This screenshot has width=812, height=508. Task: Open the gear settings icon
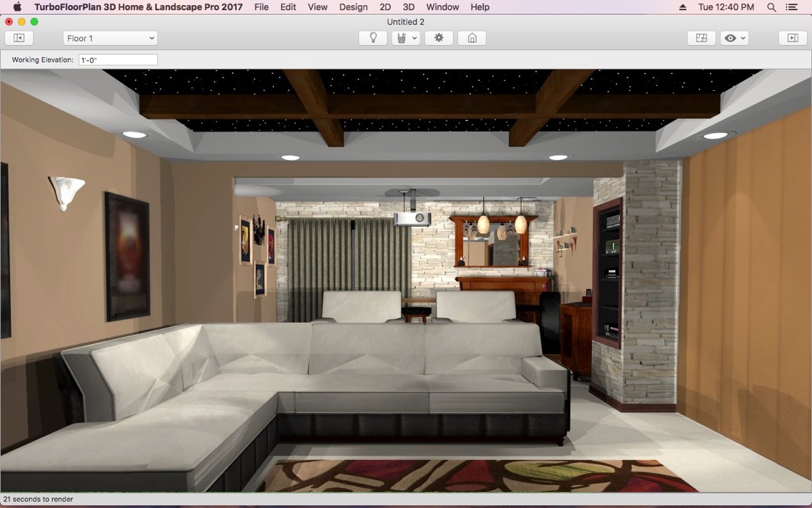point(438,37)
